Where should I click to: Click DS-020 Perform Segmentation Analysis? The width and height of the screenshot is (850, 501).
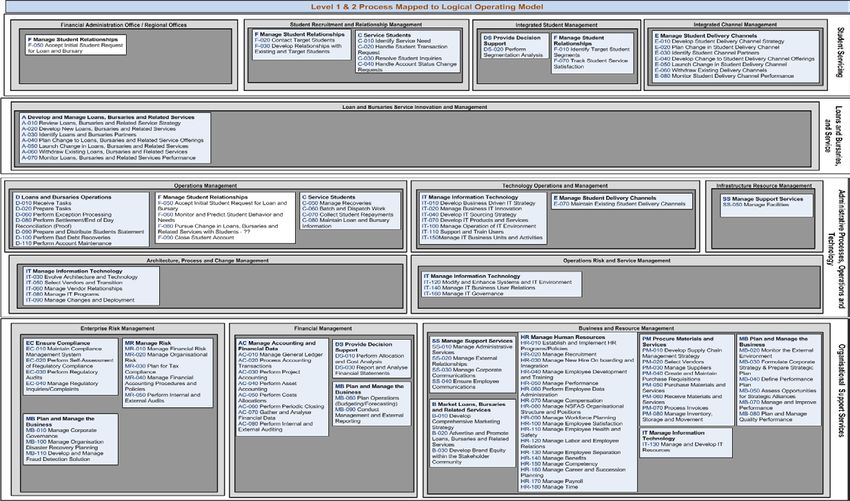pos(513,52)
